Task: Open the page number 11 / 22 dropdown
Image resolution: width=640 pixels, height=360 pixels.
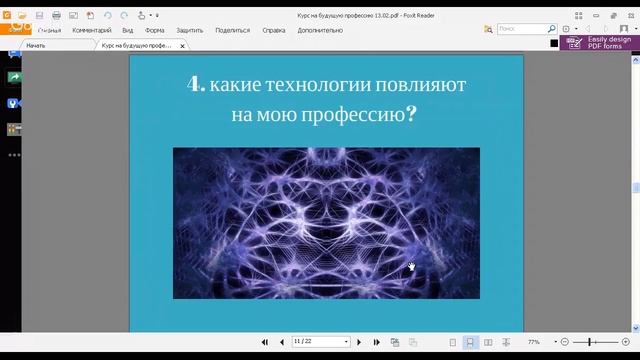Action: point(346,342)
